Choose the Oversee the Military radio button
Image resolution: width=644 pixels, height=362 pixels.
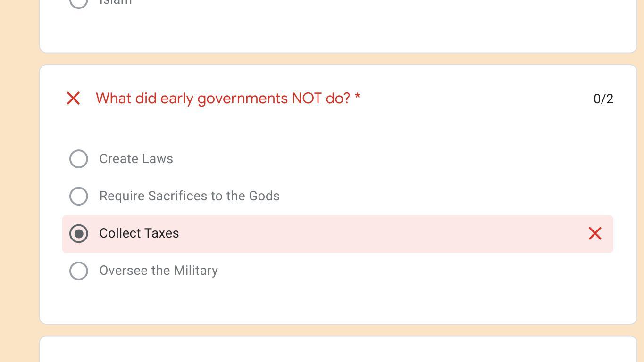[x=79, y=271]
